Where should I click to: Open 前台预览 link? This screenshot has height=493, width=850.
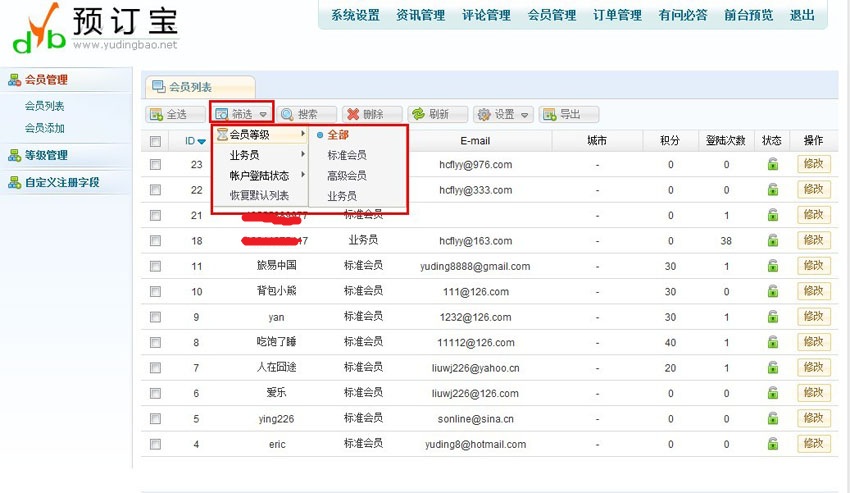click(x=749, y=15)
